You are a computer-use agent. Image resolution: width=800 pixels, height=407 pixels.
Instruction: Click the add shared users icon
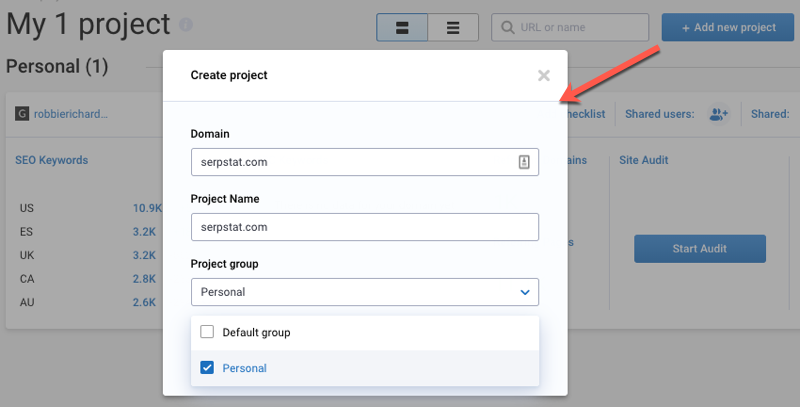click(718, 114)
